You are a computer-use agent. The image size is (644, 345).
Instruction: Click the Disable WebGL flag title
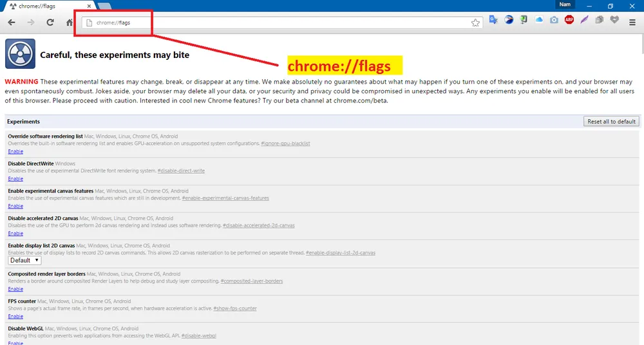26,328
